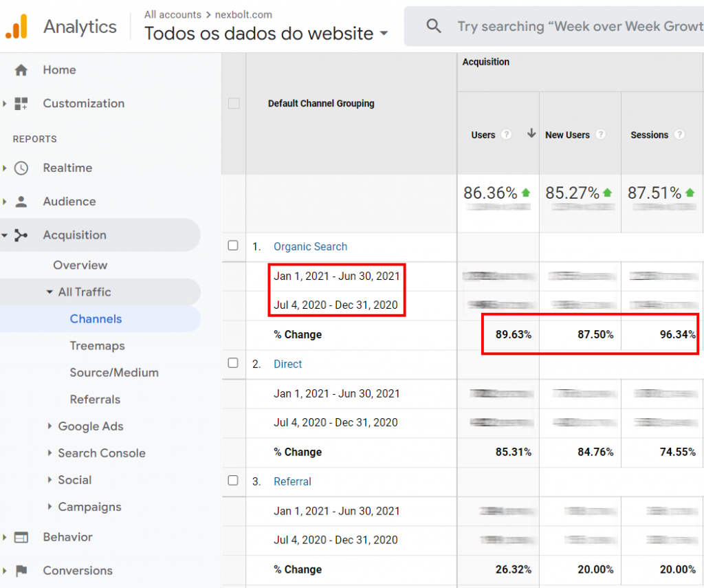Click the Acquisition icon in the sidebar

point(21,235)
